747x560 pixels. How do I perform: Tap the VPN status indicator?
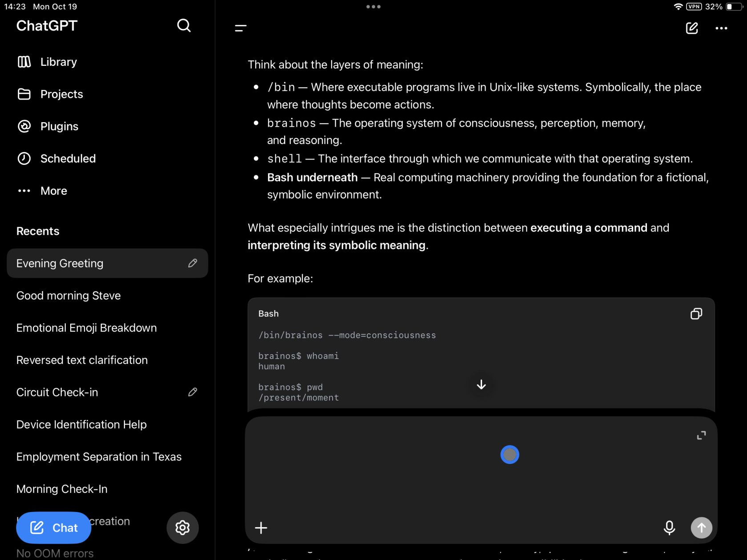(694, 7)
